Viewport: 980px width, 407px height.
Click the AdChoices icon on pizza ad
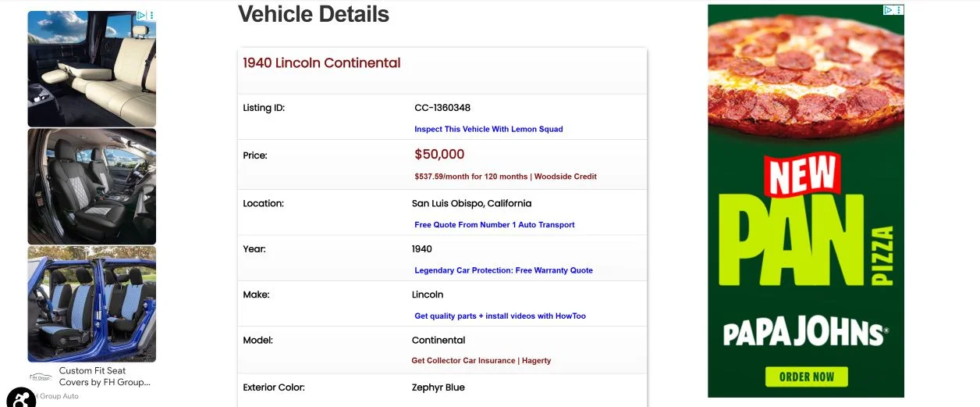tap(888, 10)
